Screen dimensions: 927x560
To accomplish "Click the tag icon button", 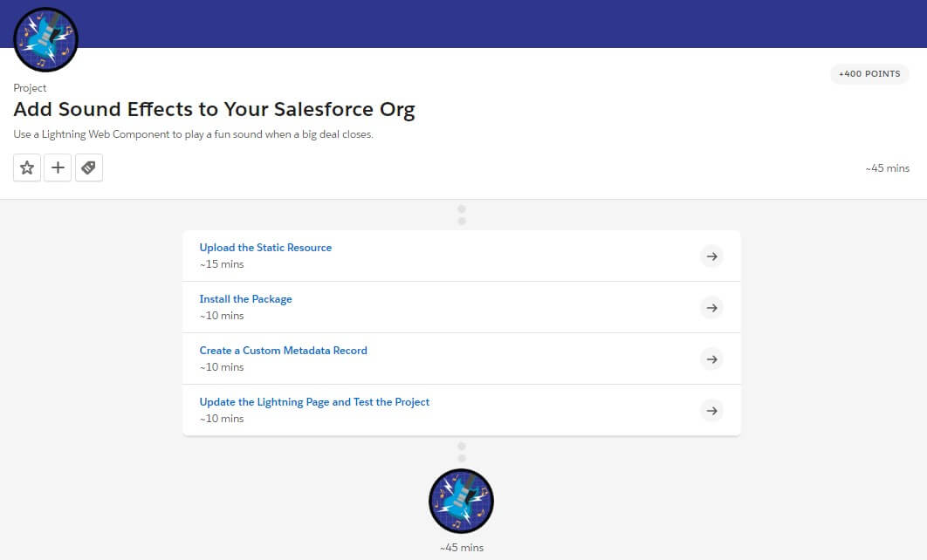I will point(88,167).
